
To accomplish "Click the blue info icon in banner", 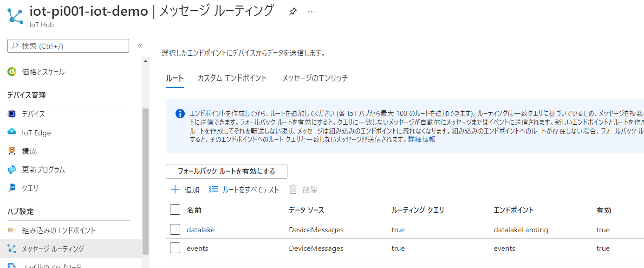I will tap(180, 114).
